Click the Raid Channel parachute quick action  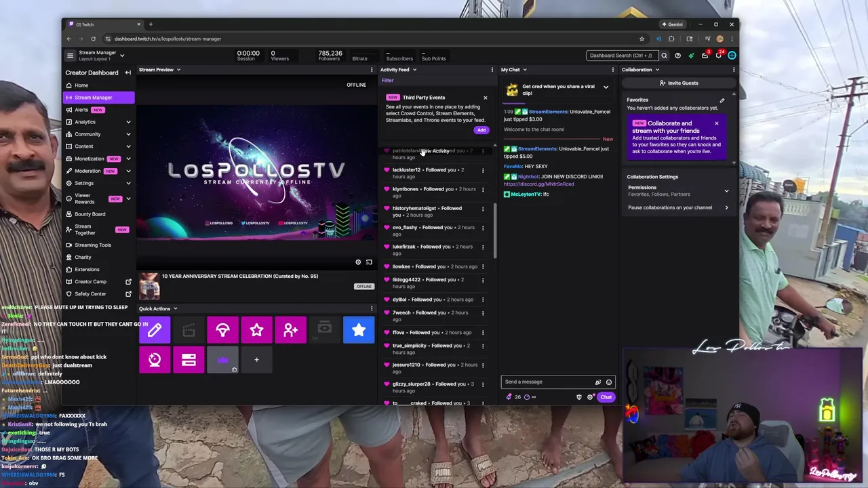pyautogui.click(x=222, y=330)
